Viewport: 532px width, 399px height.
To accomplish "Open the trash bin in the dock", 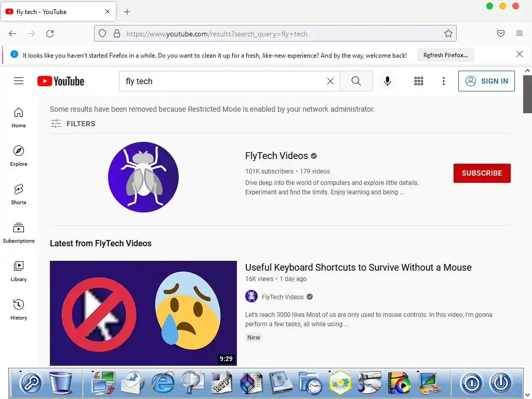I will 61,383.
